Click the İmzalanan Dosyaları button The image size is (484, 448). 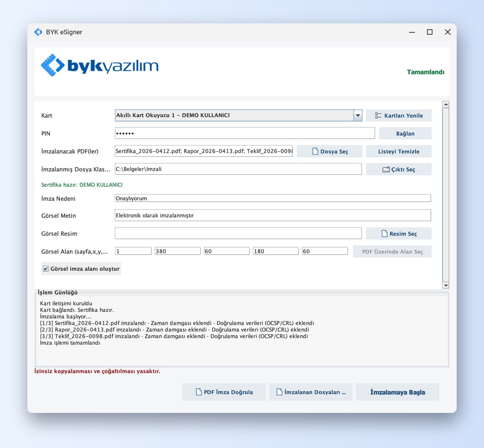311,392
